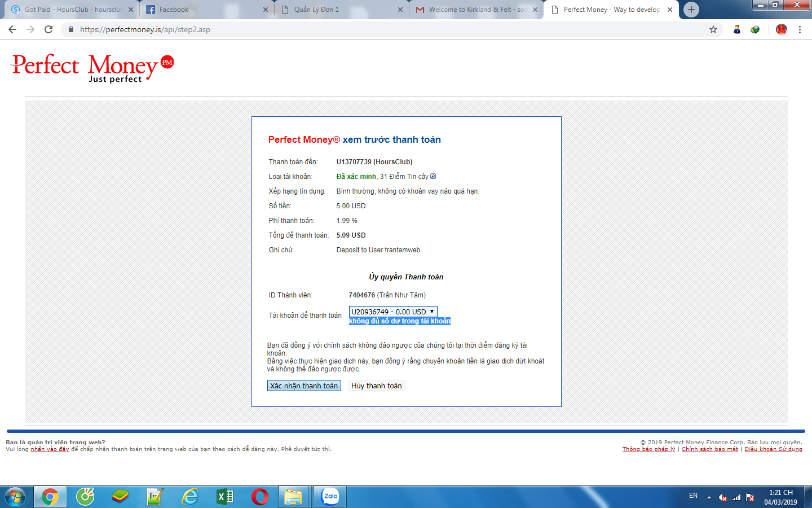The image size is (812, 508).
Task: Click the payee 'U13707739 (HoursClub)' text
Action: pos(374,162)
